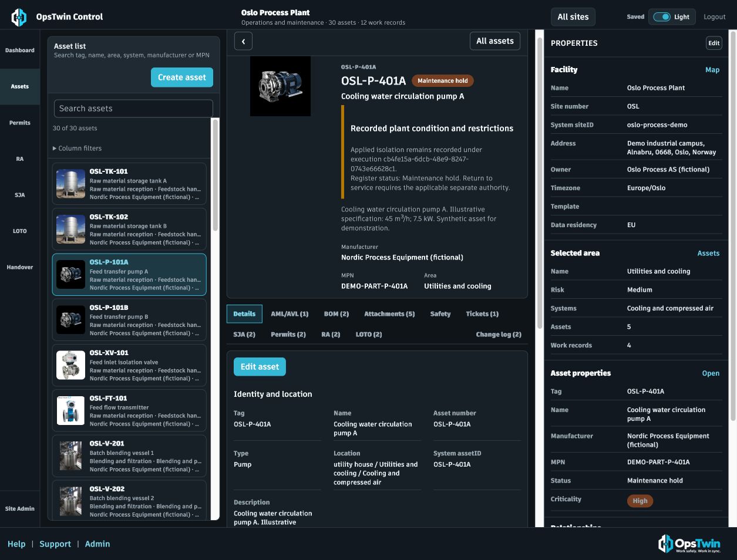Click Open next to Asset properties
The image size is (737, 560).
711,373
